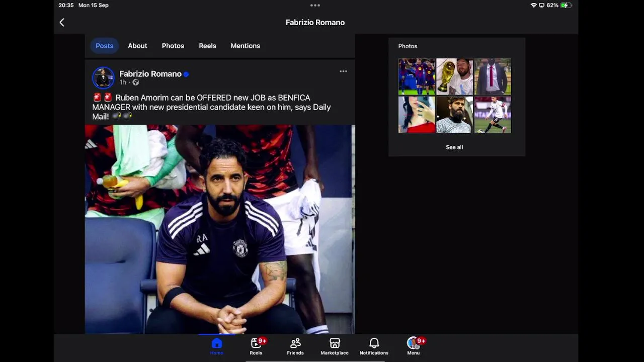Switch to the About tab
The height and width of the screenshot is (362, 644).
[137, 46]
